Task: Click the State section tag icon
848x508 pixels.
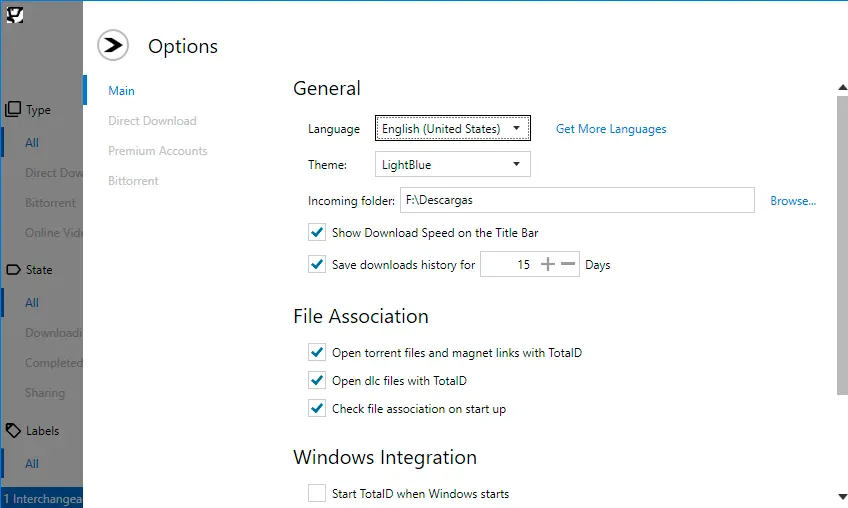Action: coord(13,269)
